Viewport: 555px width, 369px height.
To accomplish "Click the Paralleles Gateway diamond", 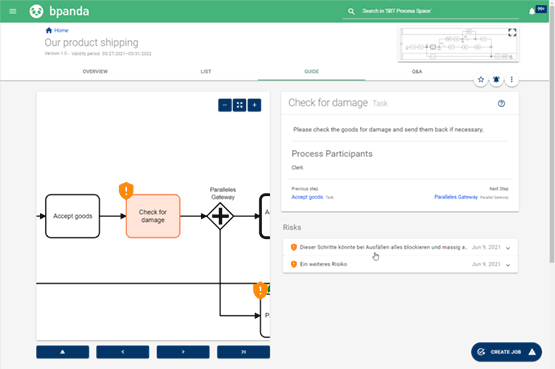I will click(220, 216).
